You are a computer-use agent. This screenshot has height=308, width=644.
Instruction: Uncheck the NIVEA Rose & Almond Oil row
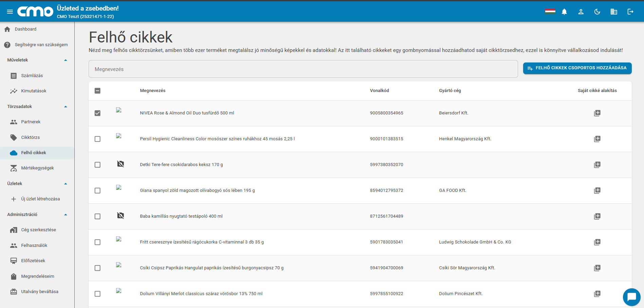click(97, 113)
